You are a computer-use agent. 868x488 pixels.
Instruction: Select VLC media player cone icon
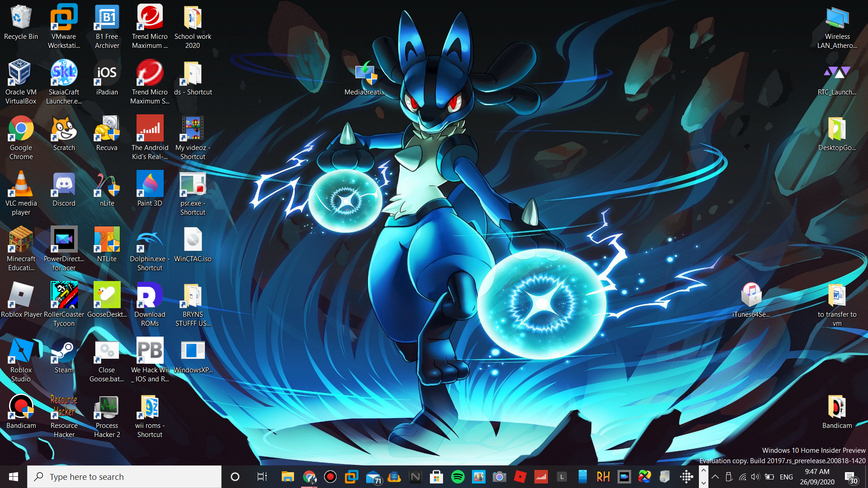21,193
